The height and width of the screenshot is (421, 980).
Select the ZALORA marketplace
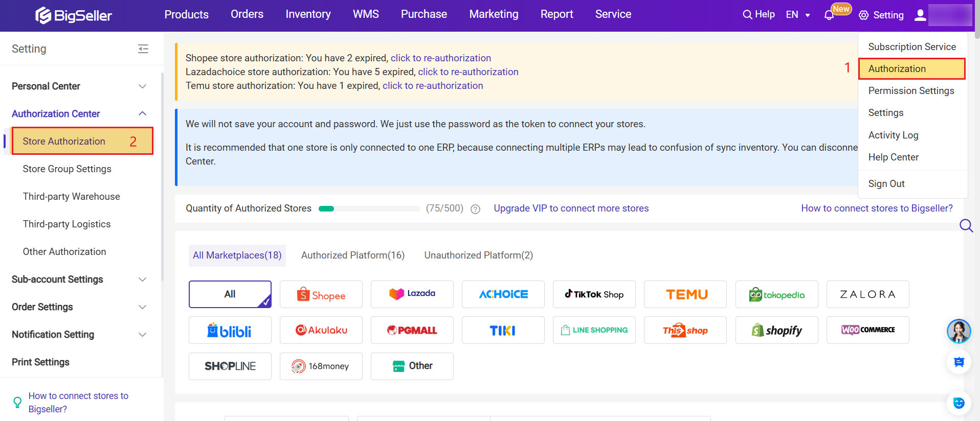coord(868,294)
